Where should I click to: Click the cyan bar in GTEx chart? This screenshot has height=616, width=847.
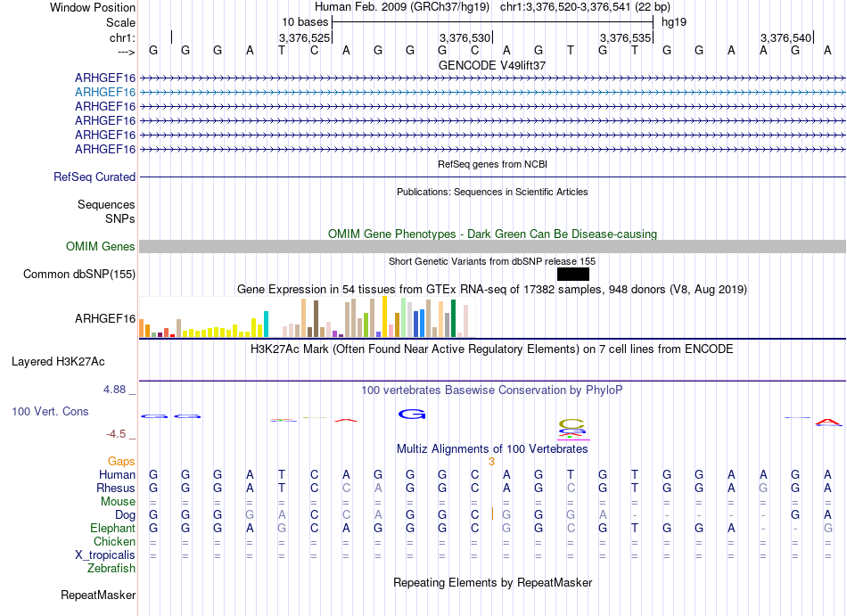coord(266,324)
